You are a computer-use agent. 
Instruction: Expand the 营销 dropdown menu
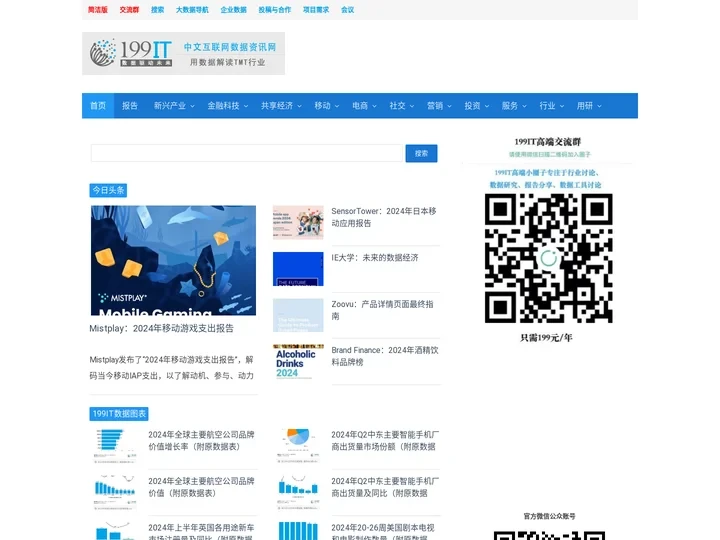(439, 106)
